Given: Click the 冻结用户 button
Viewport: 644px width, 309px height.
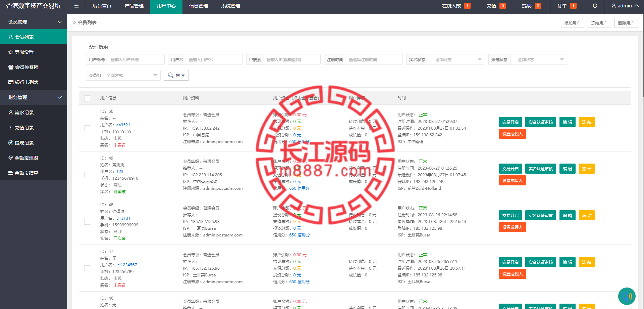Looking at the screenshot, I should click(599, 23).
